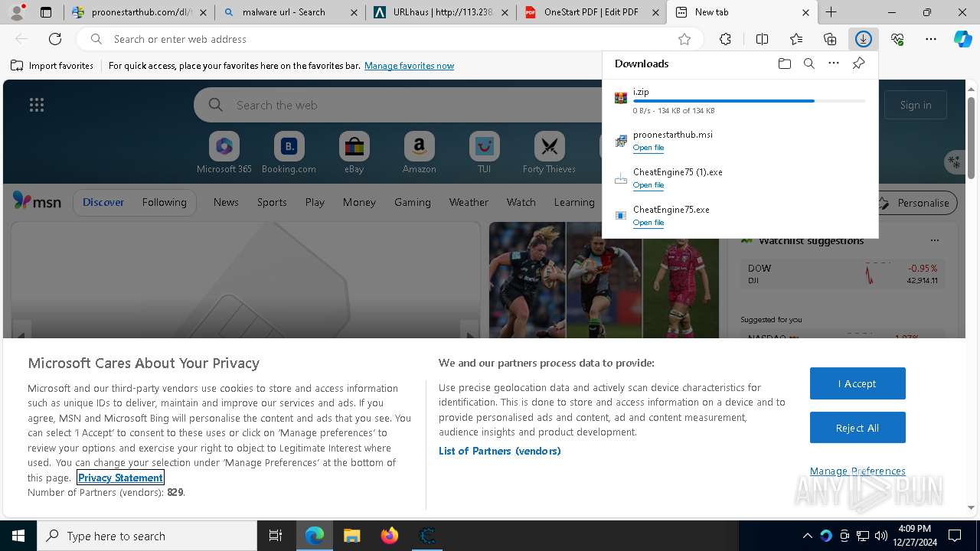The height and width of the screenshot is (551, 980).
Task: Add this page to favorites star
Action: pyautogui.click(x=684, y=39)
